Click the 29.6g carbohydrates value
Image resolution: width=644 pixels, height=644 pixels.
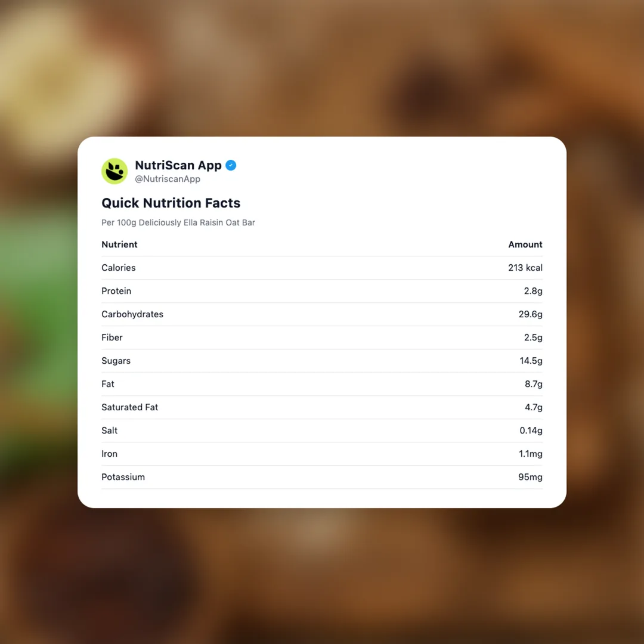click(531, 314)
